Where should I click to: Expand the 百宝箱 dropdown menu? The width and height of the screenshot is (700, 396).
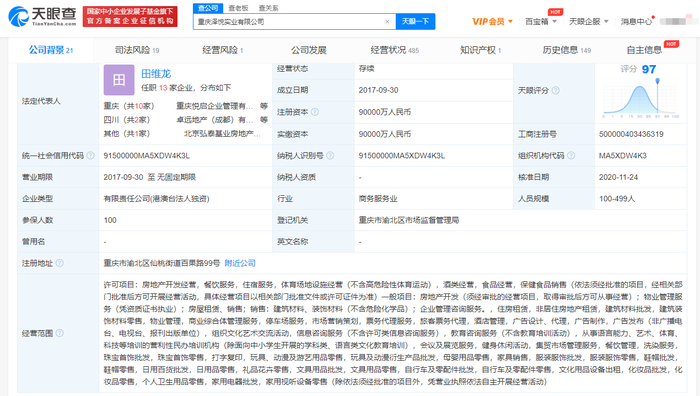point(541,21)
